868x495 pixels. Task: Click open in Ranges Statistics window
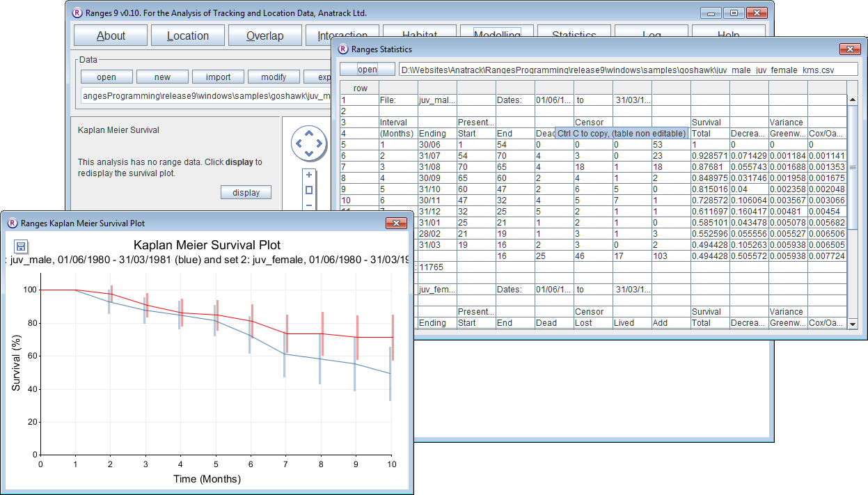pyautogui.click(x=367, y=70)
